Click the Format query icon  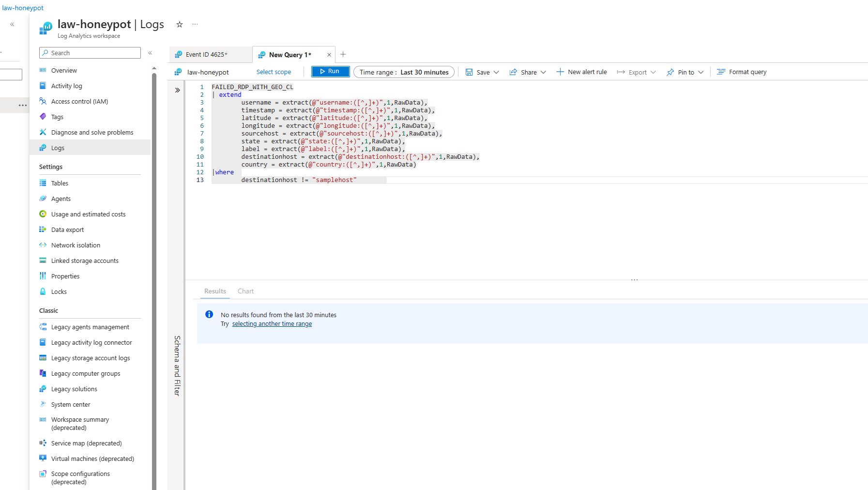(721, 72)
